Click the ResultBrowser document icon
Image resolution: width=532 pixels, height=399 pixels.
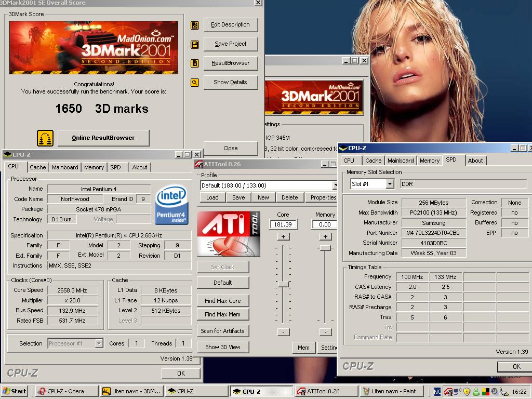click(195, 63)
